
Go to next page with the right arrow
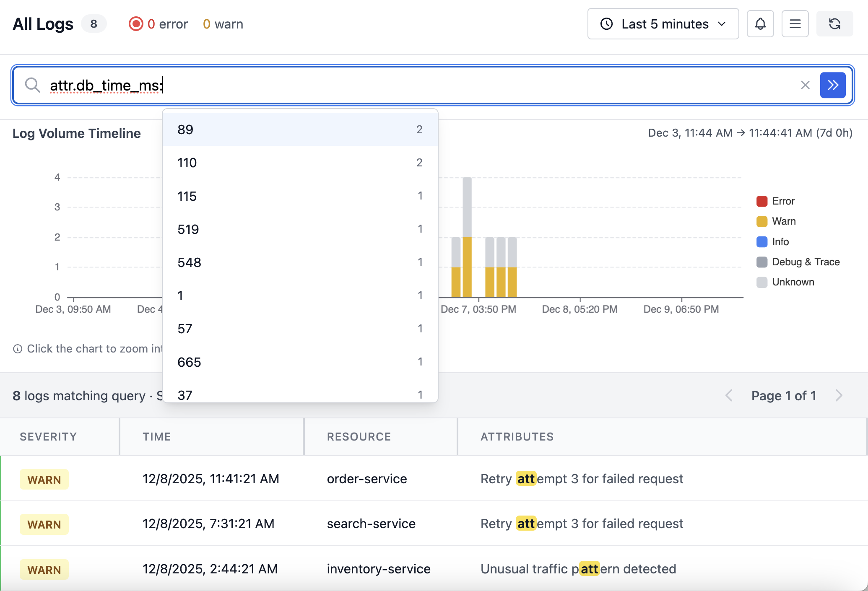click(839, 395)
